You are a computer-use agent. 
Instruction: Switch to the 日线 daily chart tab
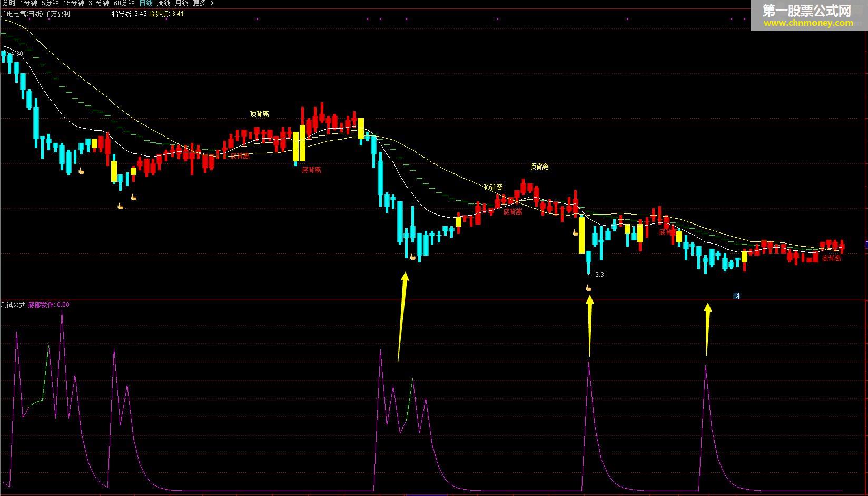[x=146, y=3]
